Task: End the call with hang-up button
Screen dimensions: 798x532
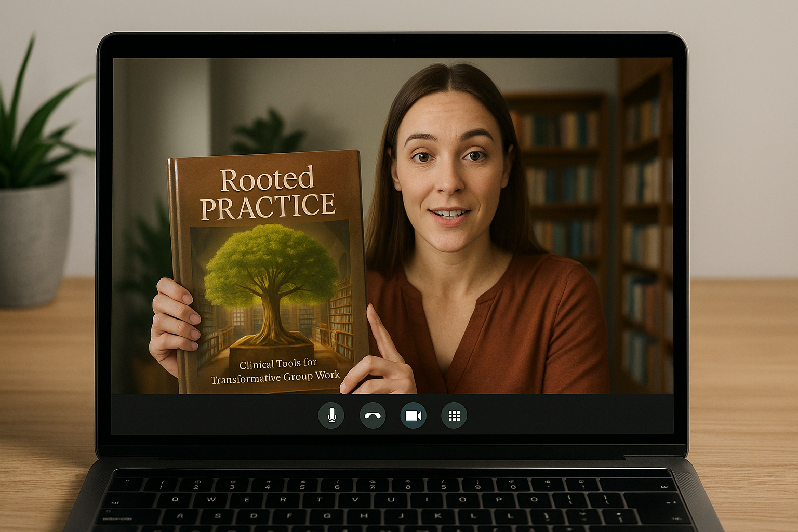Action: (373, 416)
